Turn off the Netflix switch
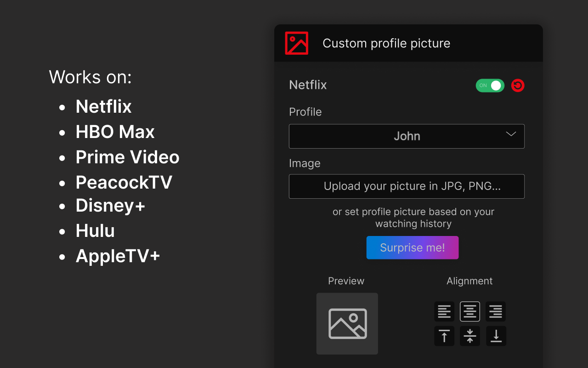This screenshot has height=368, width=588. pos(490,85)
